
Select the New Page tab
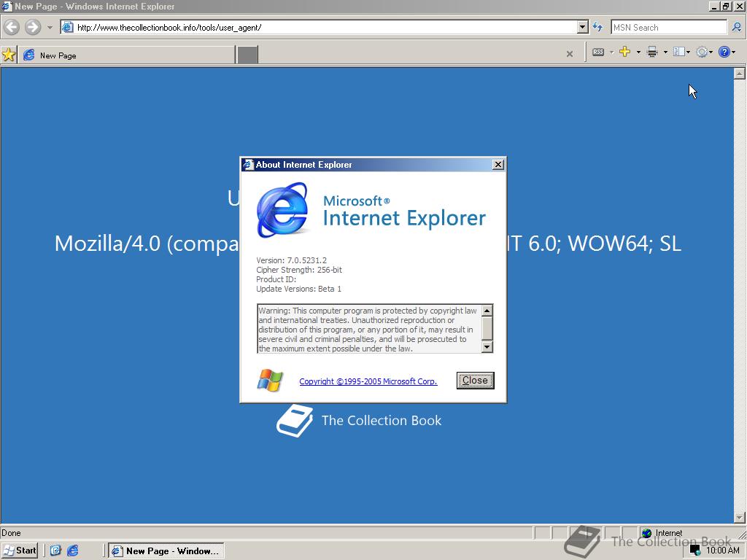pos(127,55)
